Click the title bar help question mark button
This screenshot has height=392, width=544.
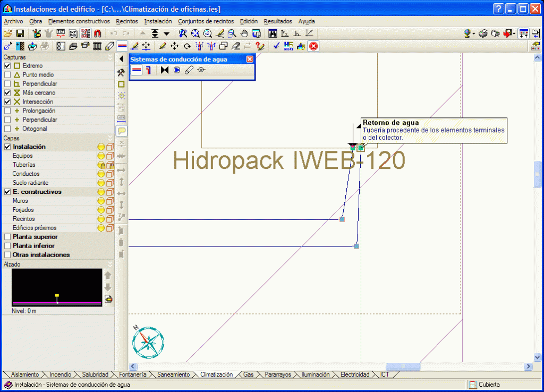point(498,9)
